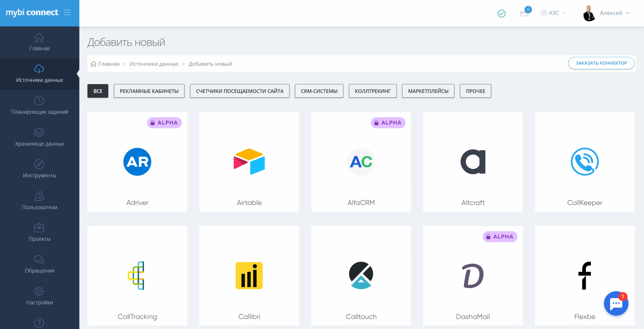Open Настройки gear icon
The height and width of the screenshot is (329, 644).
pyautogui.click(x=39, y=291)
